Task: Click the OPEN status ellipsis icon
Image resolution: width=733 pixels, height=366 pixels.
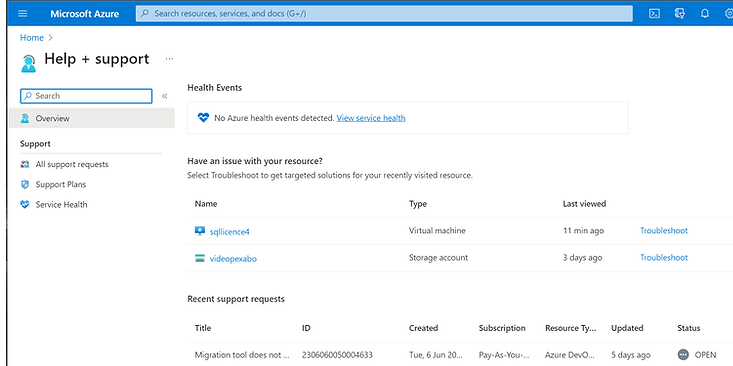Action: click(683, 355)
